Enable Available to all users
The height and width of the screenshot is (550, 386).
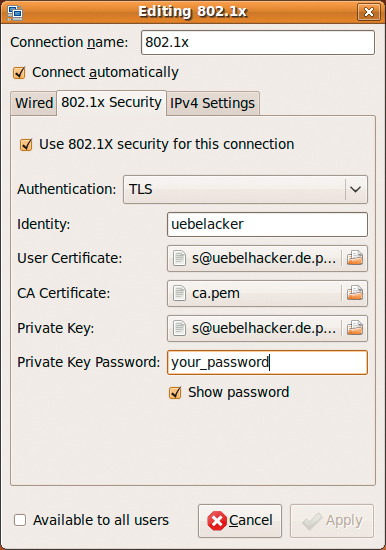[20, 520]
